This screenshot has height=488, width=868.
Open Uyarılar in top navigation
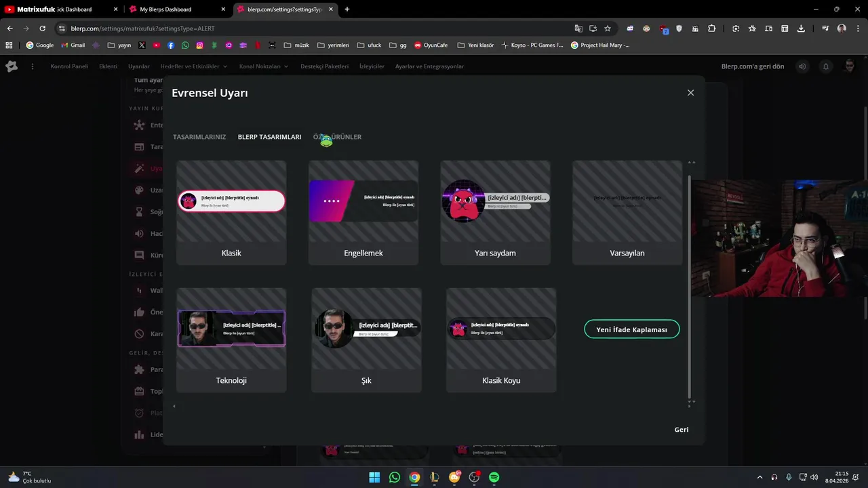(x=139, y=66)
